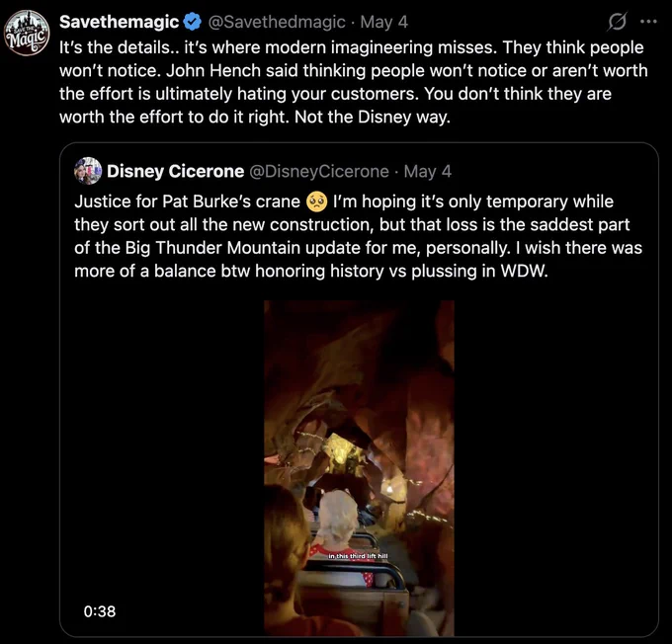This screenshot has width=672, height=644.
Task: Click the Disney Cicerone display name
Action: [175, 172]
